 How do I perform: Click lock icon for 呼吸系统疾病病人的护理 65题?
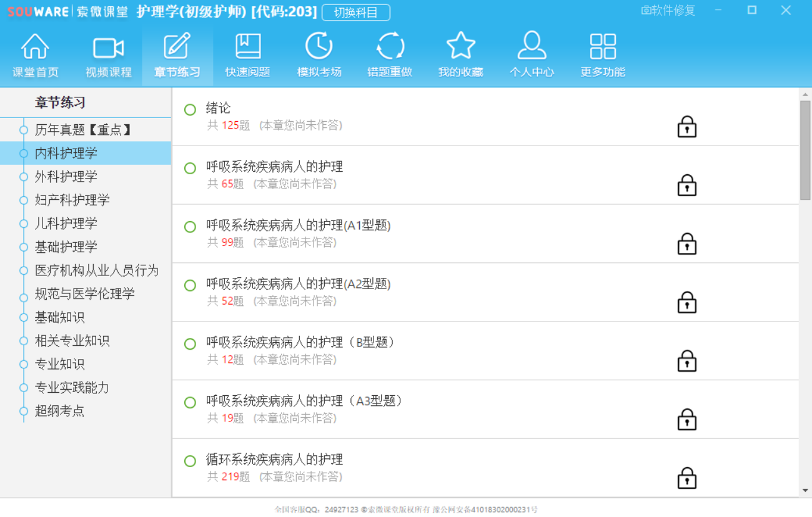pyautogui.click(x=687, y=185)
